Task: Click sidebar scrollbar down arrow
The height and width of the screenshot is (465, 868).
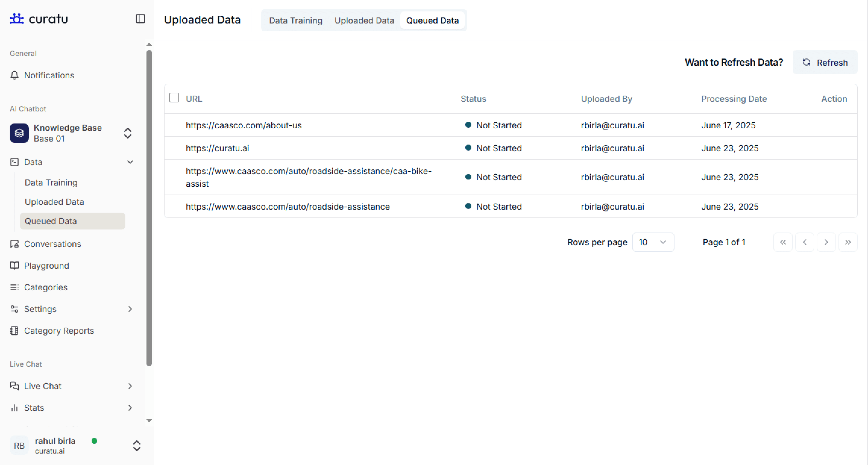Action: pos(149,420)
